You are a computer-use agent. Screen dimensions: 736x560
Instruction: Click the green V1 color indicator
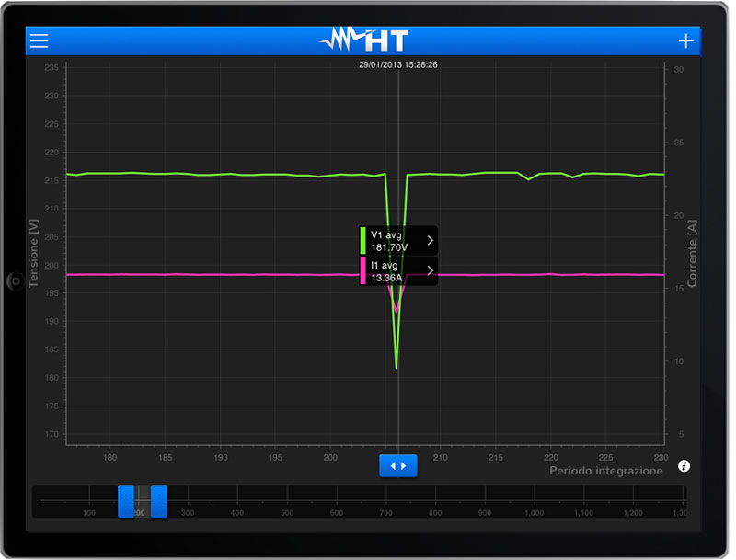coord(363,241)
